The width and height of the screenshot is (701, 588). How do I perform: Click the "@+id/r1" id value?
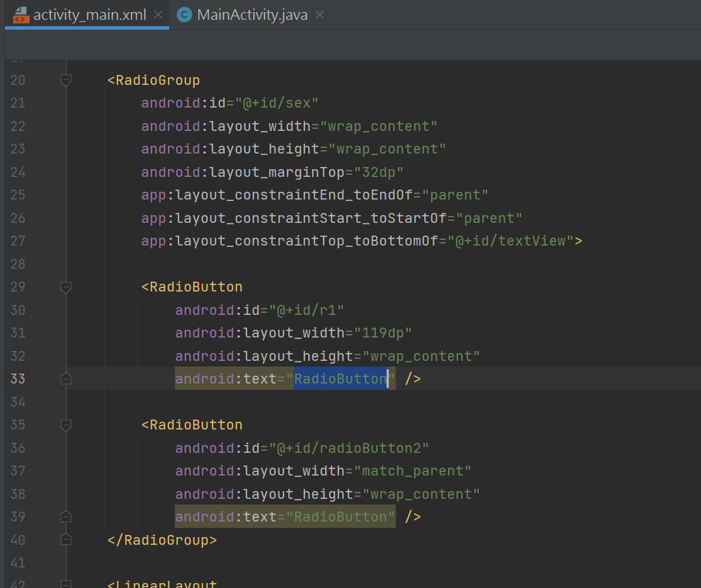click(306, 310)
